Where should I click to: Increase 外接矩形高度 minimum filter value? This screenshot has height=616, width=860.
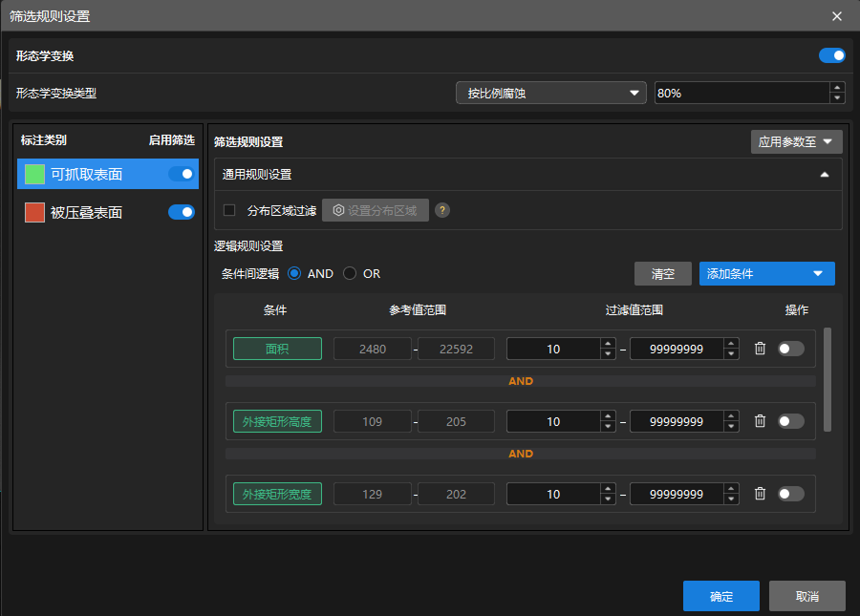608,416
